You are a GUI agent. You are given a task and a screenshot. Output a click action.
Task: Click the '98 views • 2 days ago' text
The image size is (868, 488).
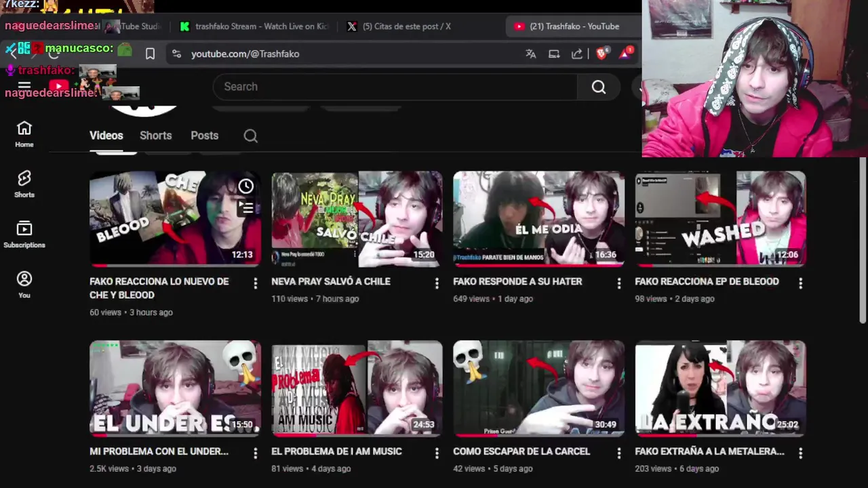click(x=675, y=299)
